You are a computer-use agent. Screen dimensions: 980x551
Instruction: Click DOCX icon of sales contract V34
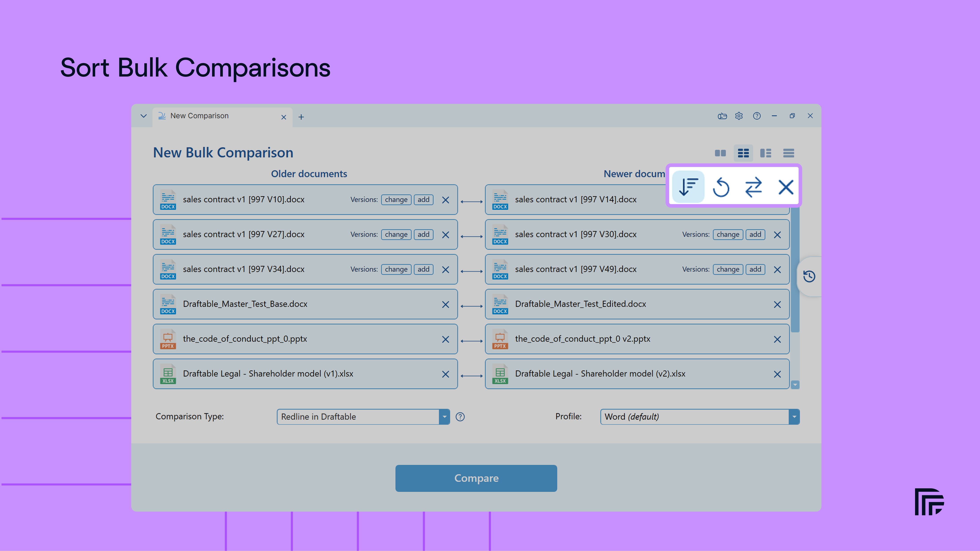click(168, 270)
